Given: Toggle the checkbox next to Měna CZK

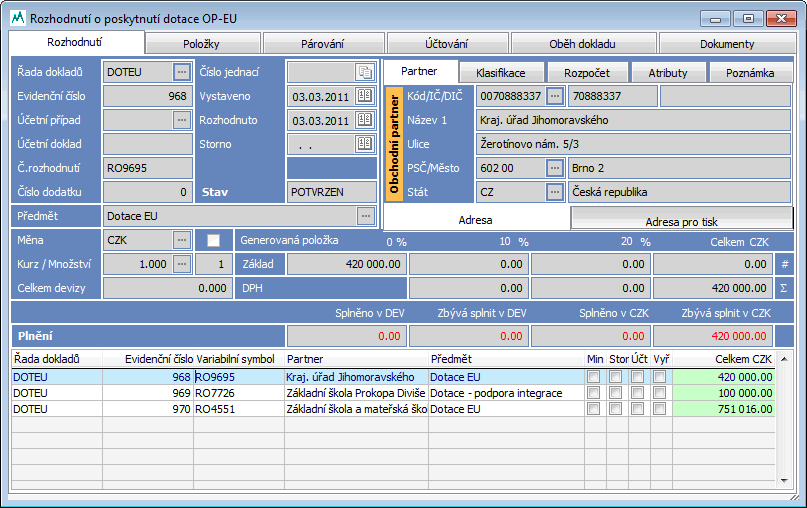Looking at the screenshot, I should [x=213, y=240].
